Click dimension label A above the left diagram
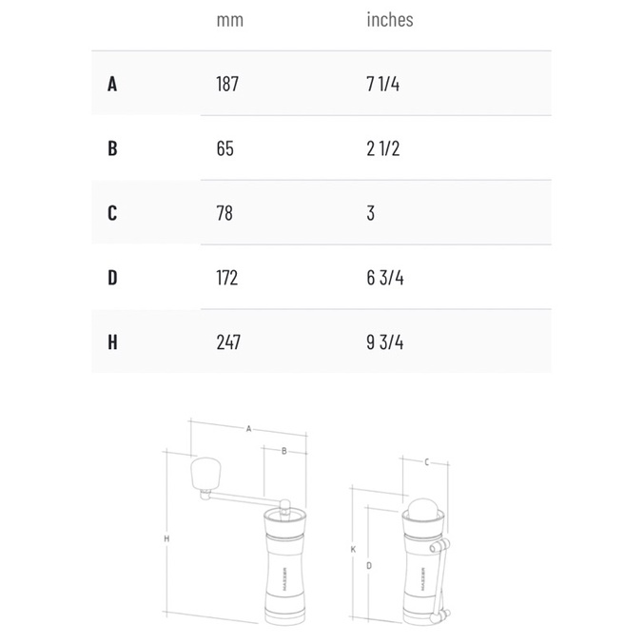644x644 pixels. (248, 429)
